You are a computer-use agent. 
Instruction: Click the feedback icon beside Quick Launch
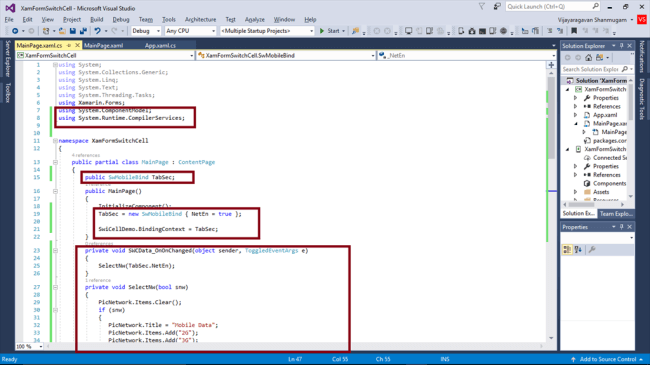click(x=497, y=7)
